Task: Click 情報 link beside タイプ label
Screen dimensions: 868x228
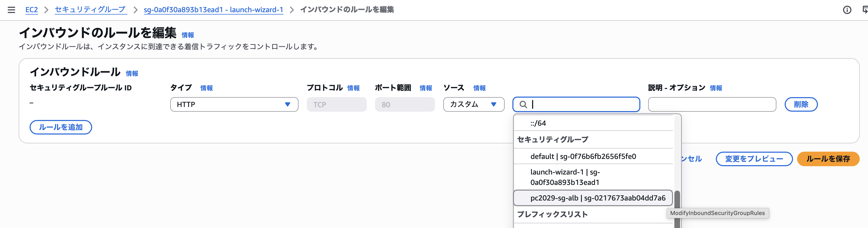Action: [x=206, y=88]
